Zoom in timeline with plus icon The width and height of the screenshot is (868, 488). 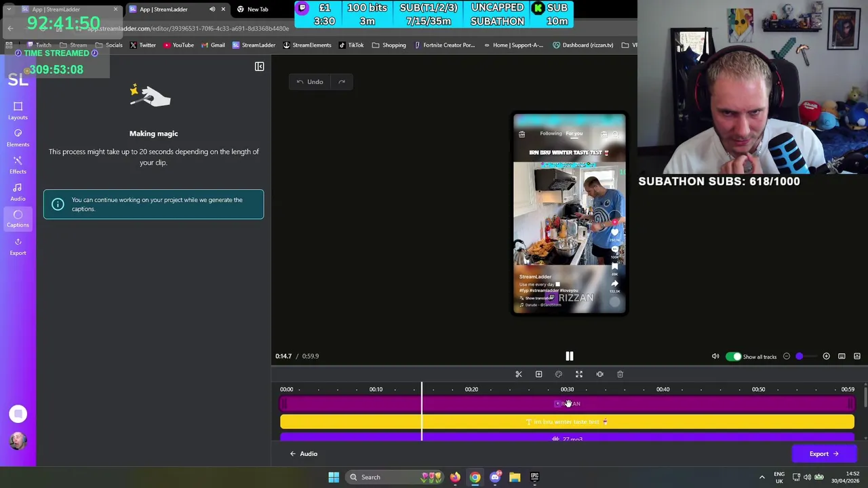click(826, 357)
